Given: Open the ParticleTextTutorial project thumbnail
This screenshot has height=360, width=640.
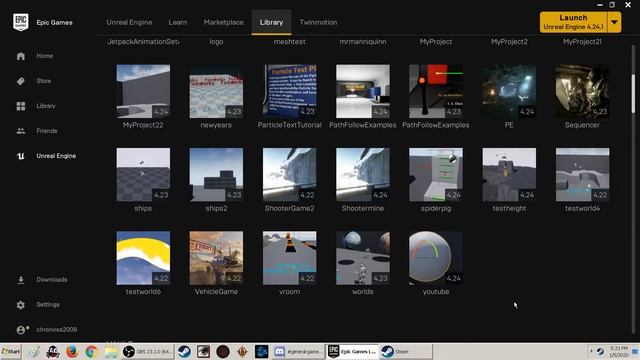Looking at the screenshot, I should (x=289, y=91).
